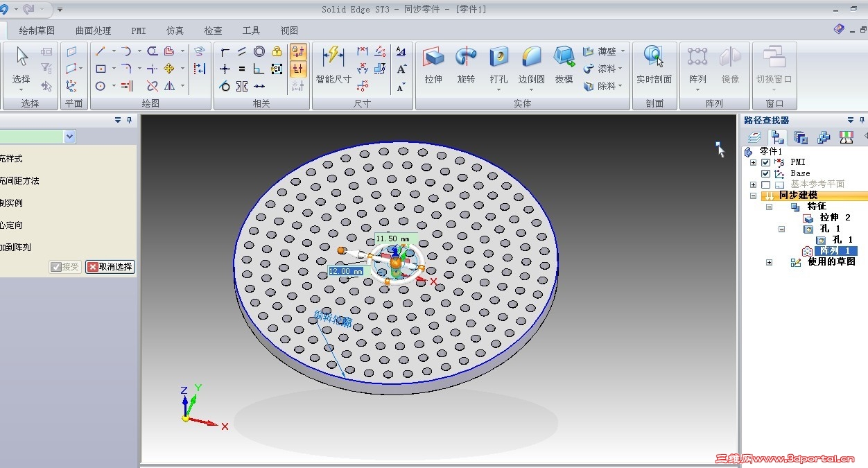
Task: Select the 拉伸 extrude tool
Action: [x=433, y=66]
